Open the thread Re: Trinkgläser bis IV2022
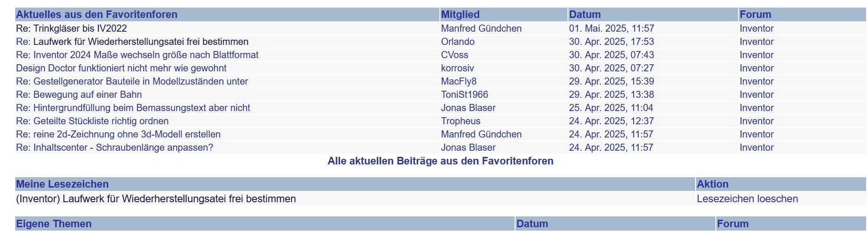Screen dimensions: 868x232 coord(71,28)
